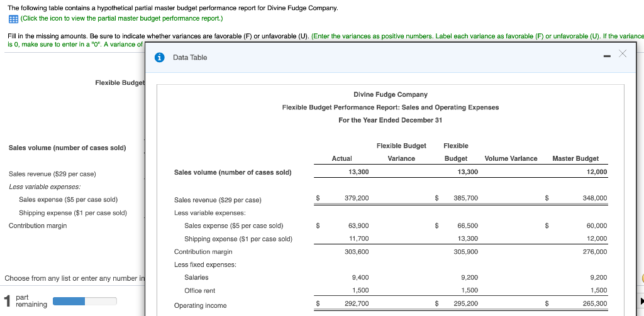
Task: Click the blue info icon beside Data Table
Action: point(159,57)
